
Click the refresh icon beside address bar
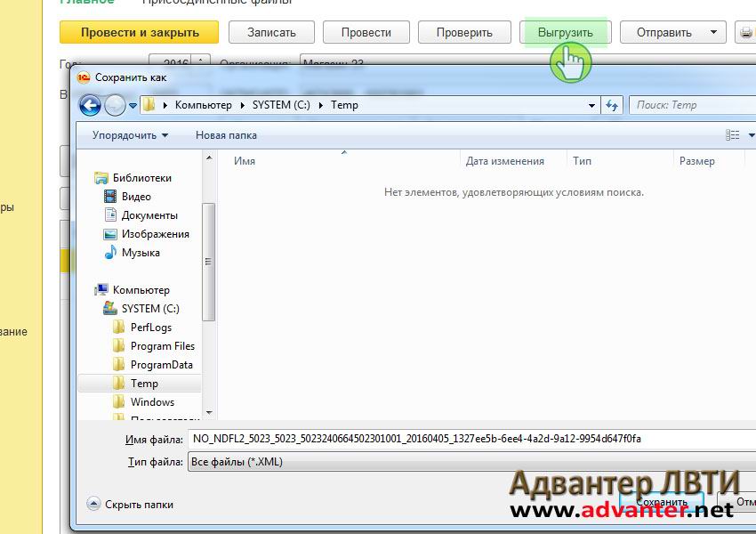click(612, 105)
